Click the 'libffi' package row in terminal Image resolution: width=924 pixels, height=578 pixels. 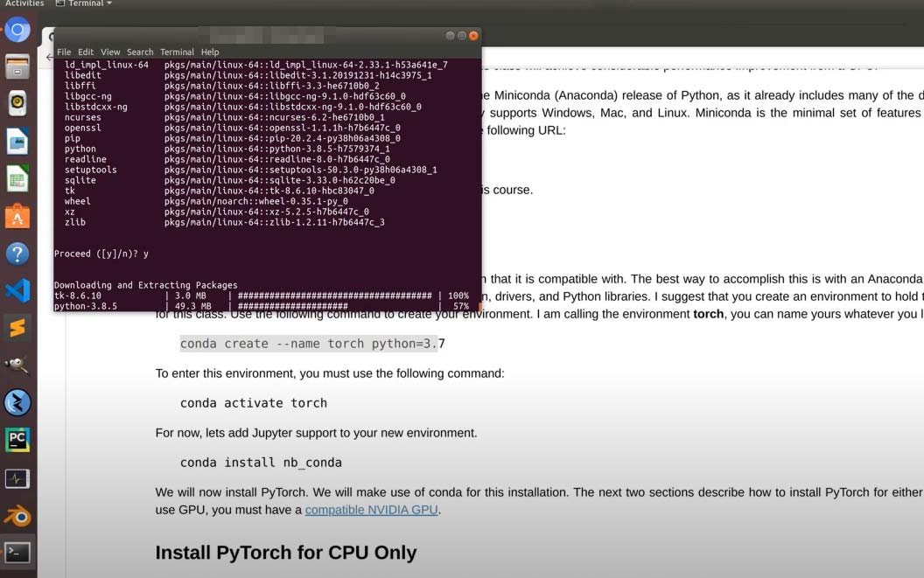click(x=221, y=86)
